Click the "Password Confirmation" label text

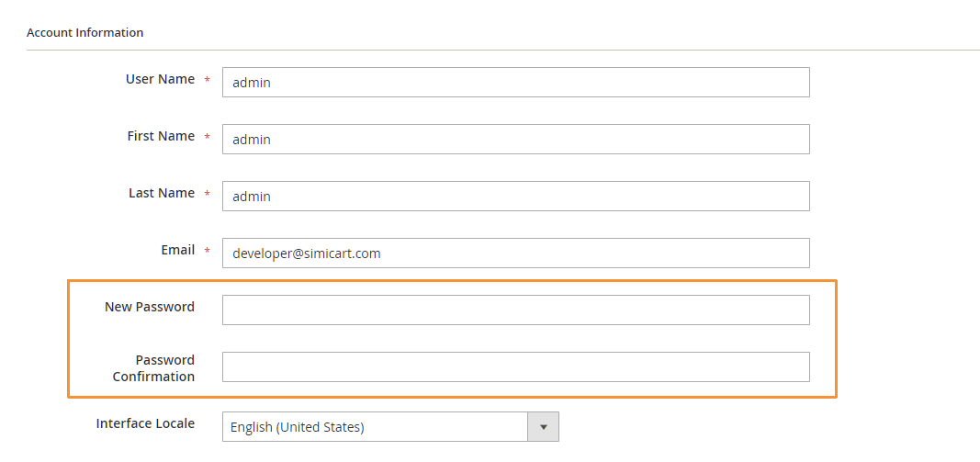[153, 368]
